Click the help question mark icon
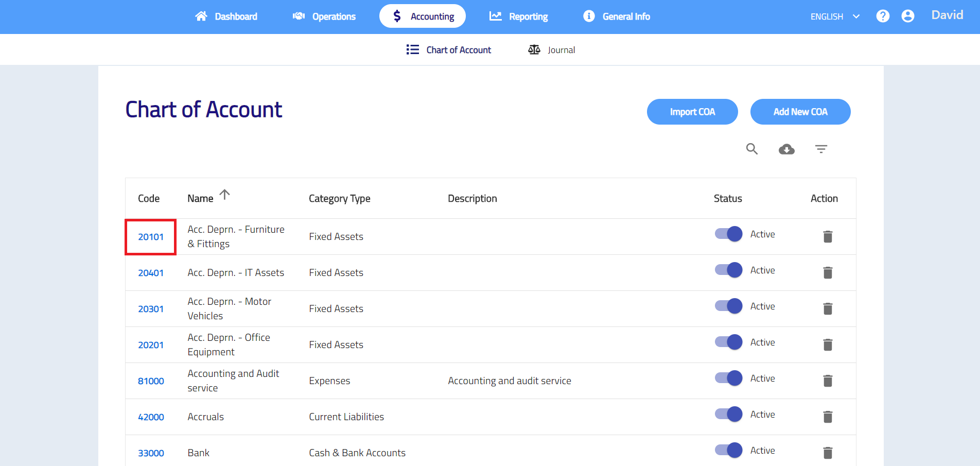 click(883, 16)
